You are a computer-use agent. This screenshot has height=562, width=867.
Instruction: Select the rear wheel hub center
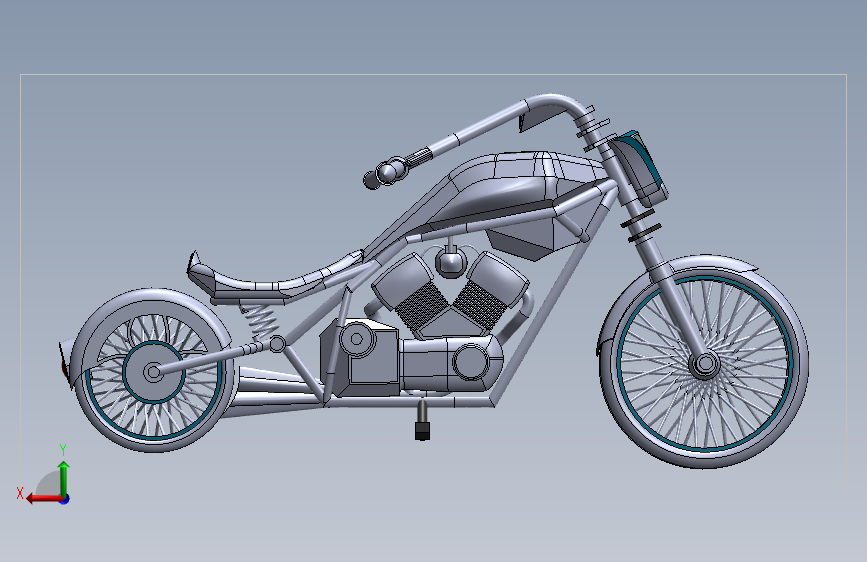point(153,372)
